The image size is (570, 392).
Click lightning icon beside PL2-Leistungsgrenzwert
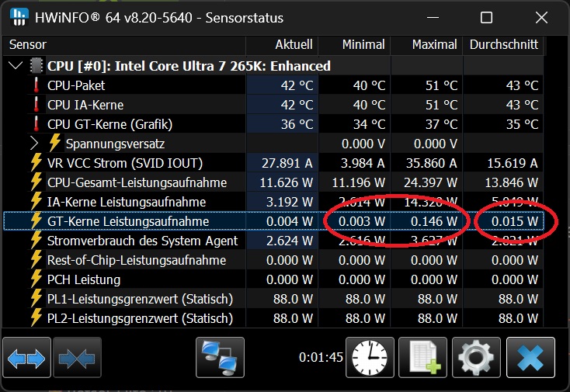[x=36, y=318]
